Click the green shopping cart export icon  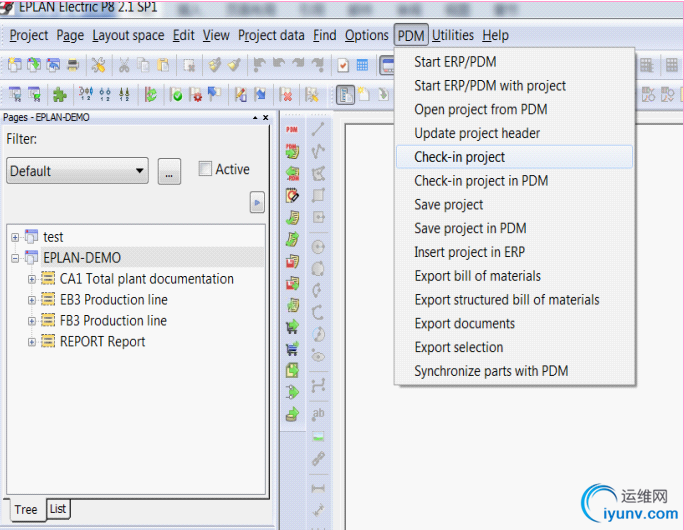click(x=292, y=326)
